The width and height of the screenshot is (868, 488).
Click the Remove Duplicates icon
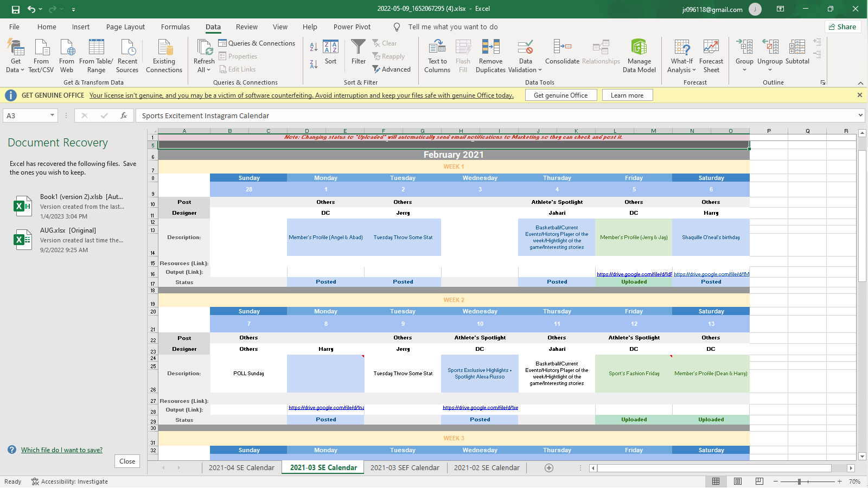(490, 48)
